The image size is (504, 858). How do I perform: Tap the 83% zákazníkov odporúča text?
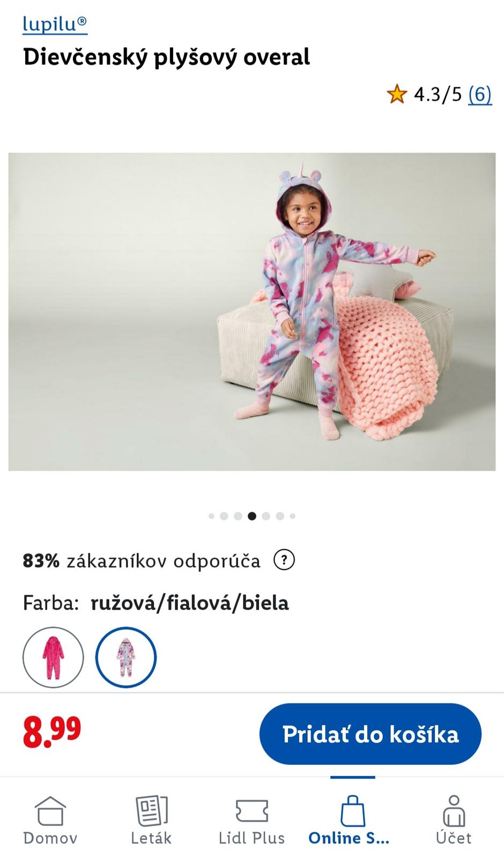click(x=142, y=561)
